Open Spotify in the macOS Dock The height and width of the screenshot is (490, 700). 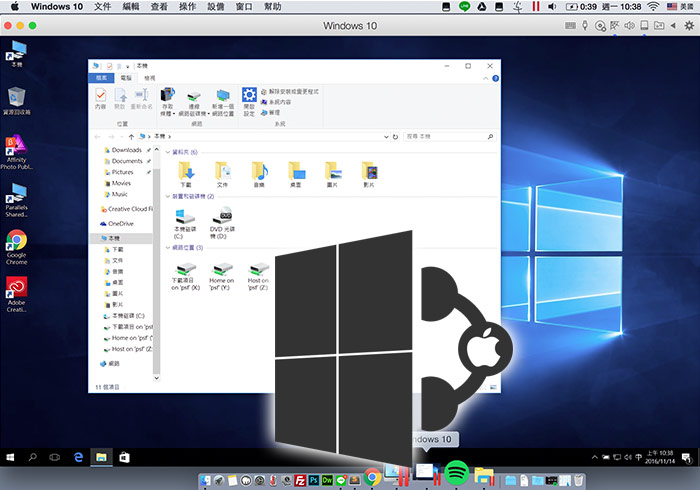click(456, 473)
